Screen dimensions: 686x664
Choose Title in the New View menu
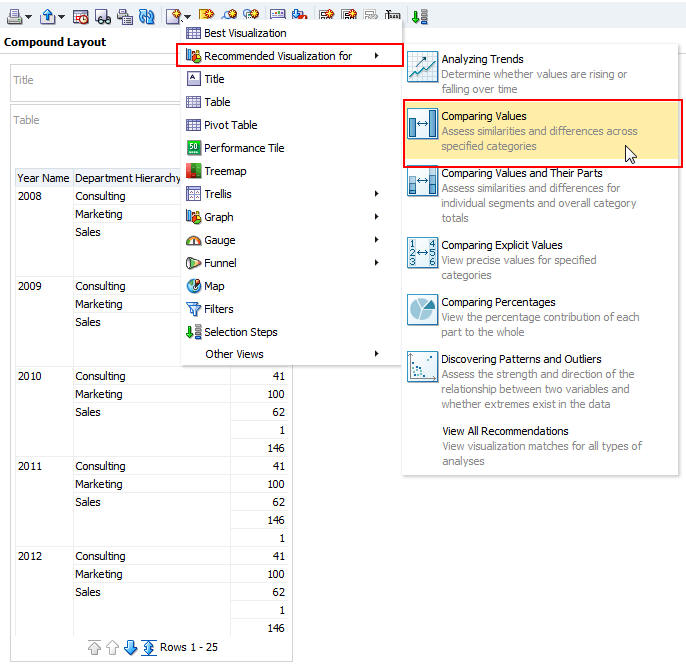290,79
